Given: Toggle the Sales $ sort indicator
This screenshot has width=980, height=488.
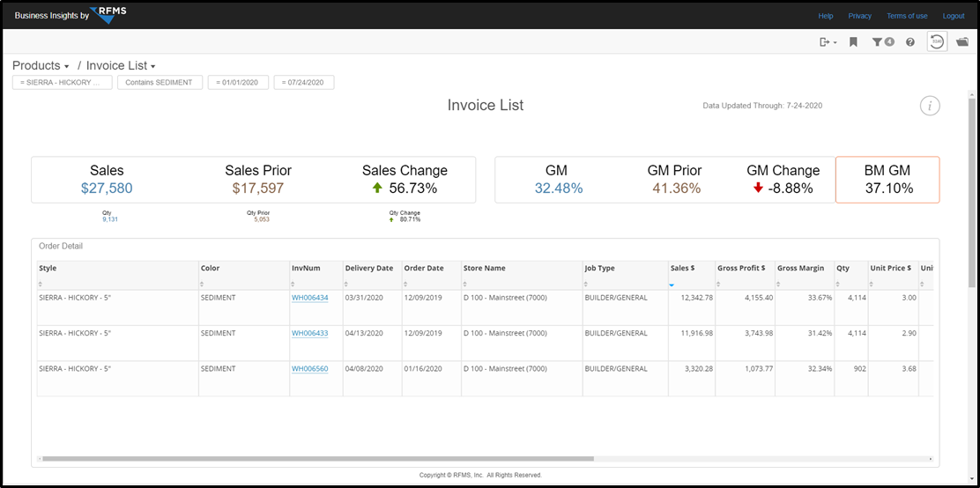Looking at the screenshot, I should [x=672, y=285].
